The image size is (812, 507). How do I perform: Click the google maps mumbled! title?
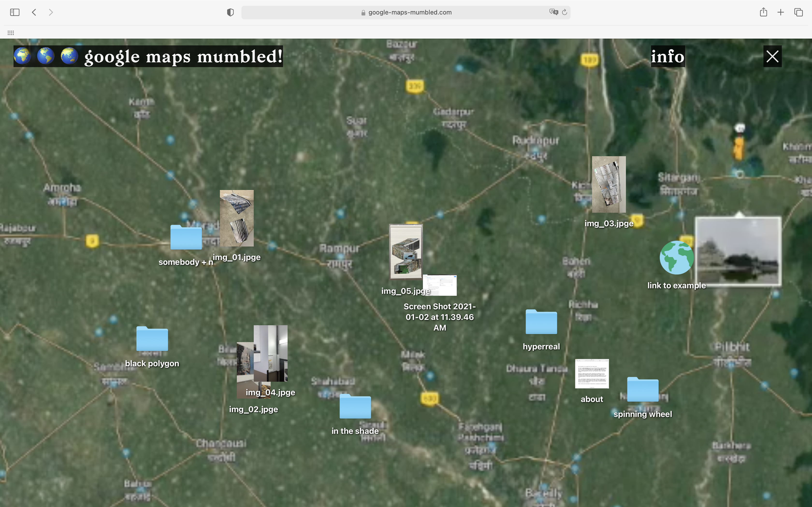[183, 56]
